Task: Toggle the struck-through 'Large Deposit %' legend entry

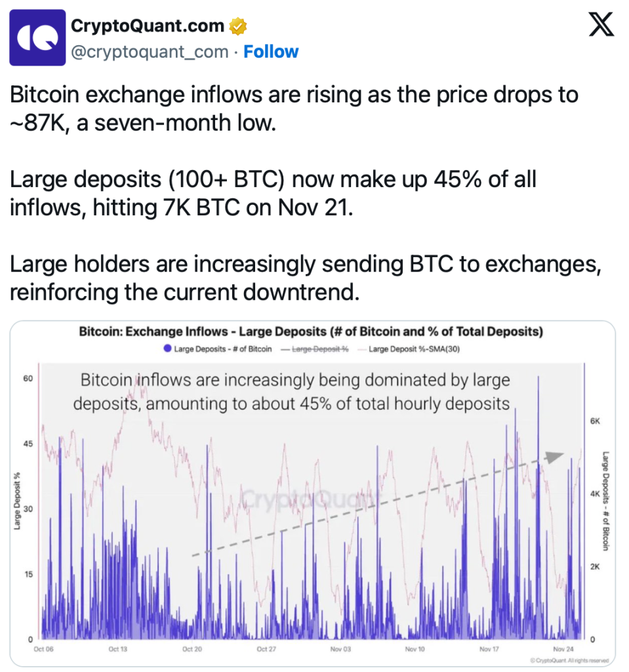Action: 319,349
